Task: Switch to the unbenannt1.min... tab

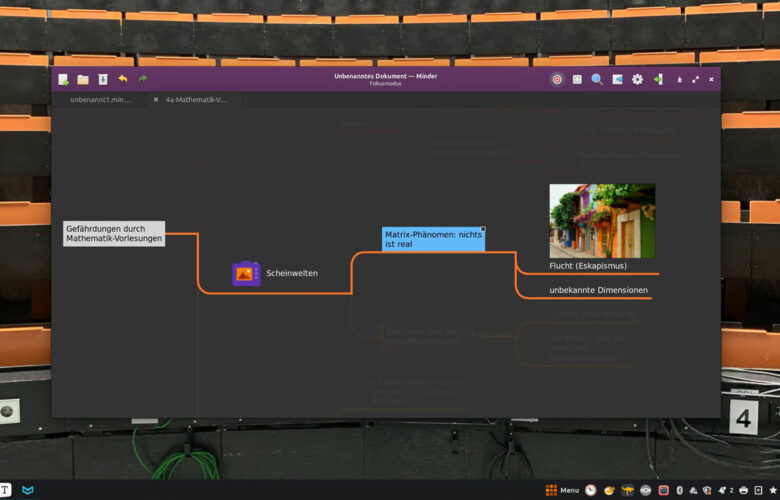Action: point(100,100)
